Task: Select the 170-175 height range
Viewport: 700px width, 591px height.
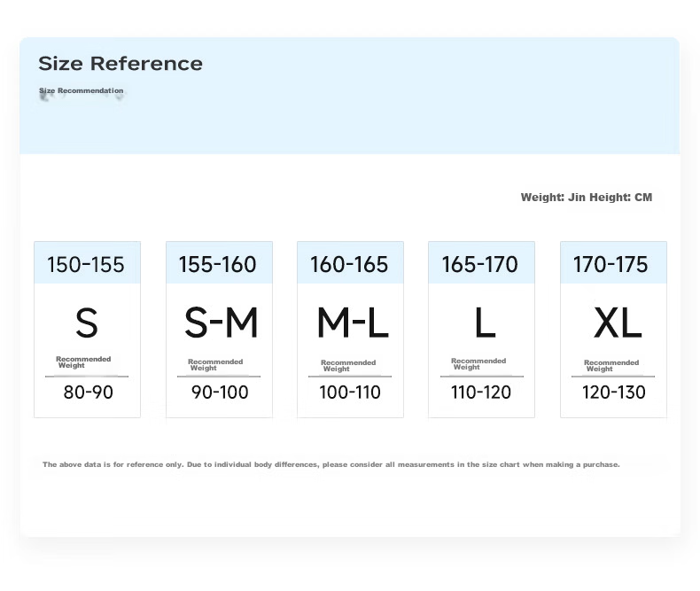Action: click(x=611, y=264)
